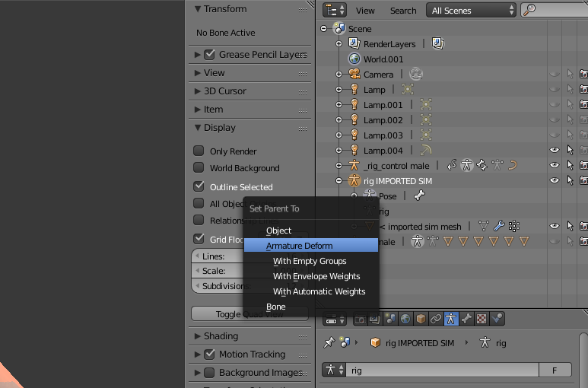Open the outliner Search menu

(403, 11)
